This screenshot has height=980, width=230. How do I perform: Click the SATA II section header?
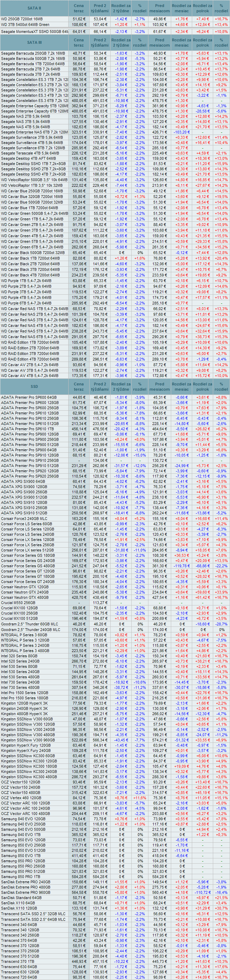pyautogui.click(x=35, y=8)
